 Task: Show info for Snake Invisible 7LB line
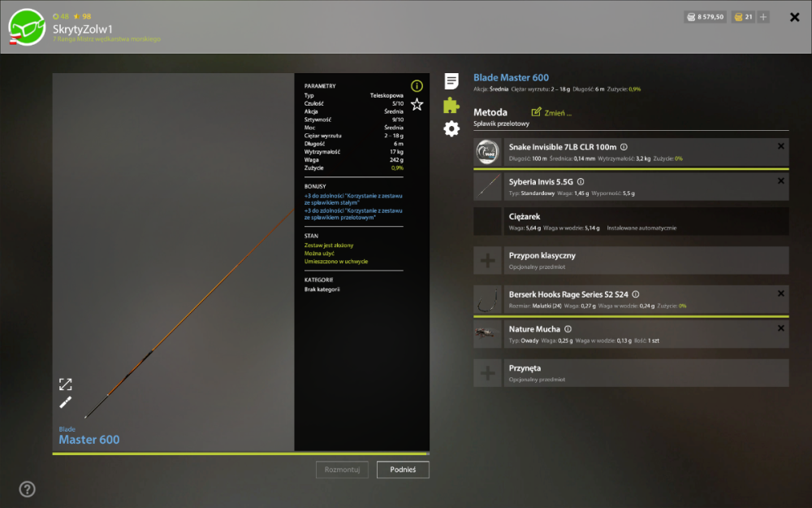tap(624, 147)
